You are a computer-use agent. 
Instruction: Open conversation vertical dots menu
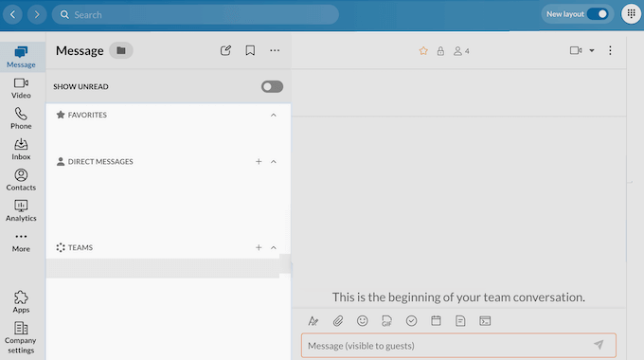[x=610, y=50]
